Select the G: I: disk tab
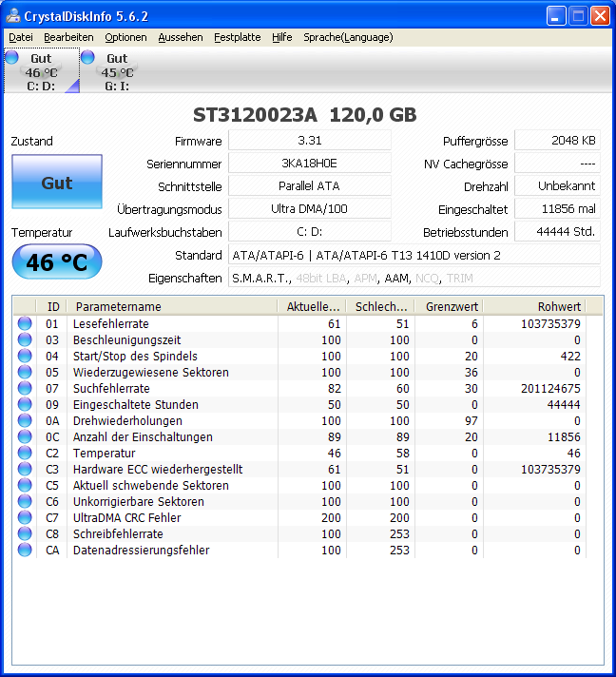Viewport: 616px width, 677px height. pyautogui.click(x=118, y=70)
